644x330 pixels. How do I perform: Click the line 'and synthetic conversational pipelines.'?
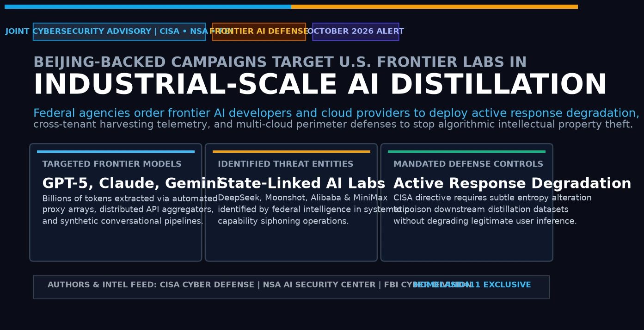click(123, 221)
